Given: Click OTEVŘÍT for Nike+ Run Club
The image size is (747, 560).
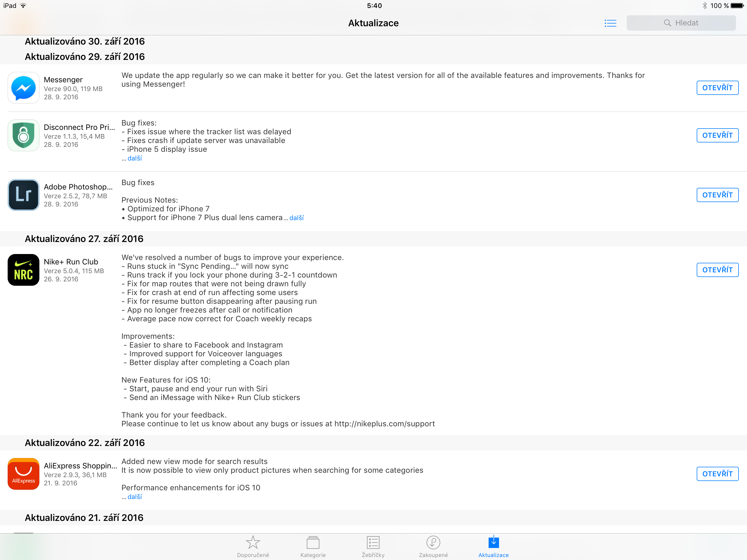Looking at the screenshot, I should [717, 270].
